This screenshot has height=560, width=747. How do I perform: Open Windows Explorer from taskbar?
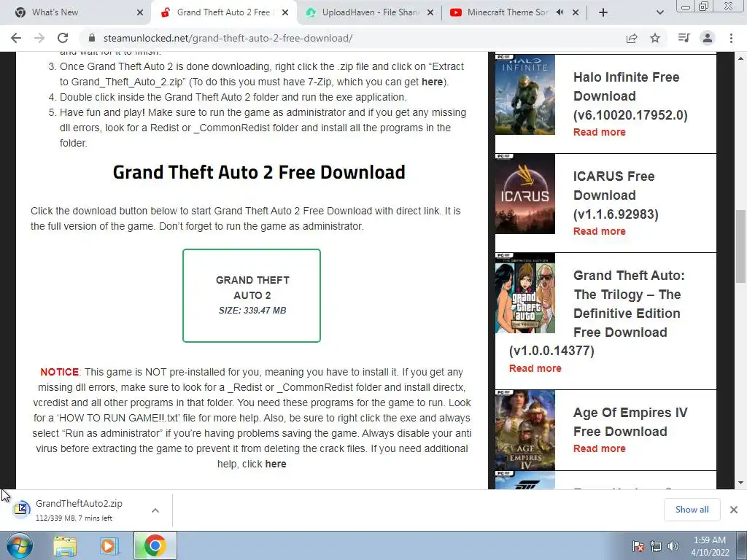[x=65, y=546]
